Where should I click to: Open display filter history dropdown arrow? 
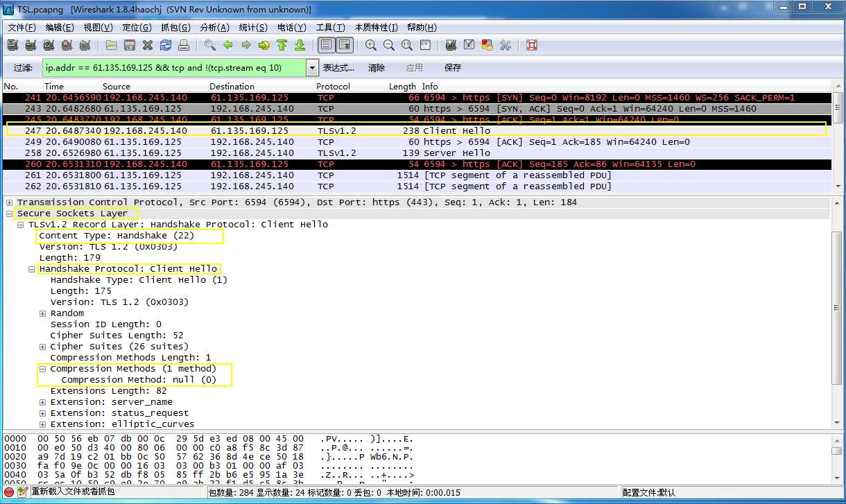(x=311, y=68)
